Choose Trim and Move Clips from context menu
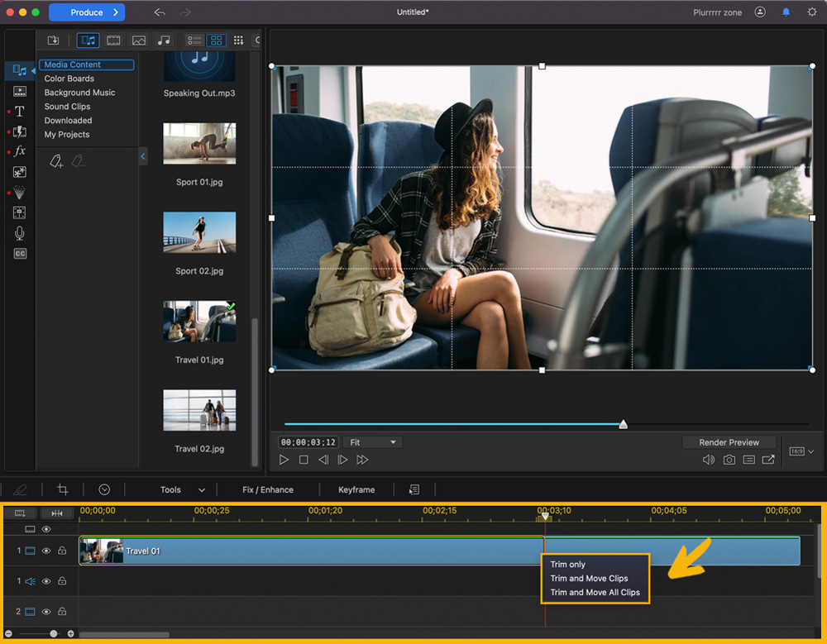827x644 pixels. 588,578
